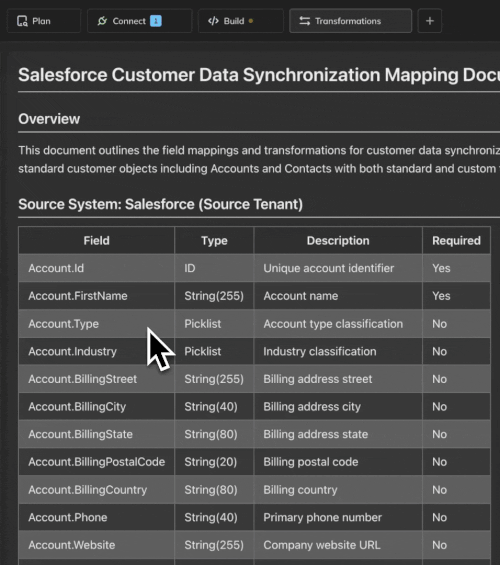This screenshot has width=500, height=565.
Task: Click Yes in the Account.FirstName row
Action: click(456, 296)
